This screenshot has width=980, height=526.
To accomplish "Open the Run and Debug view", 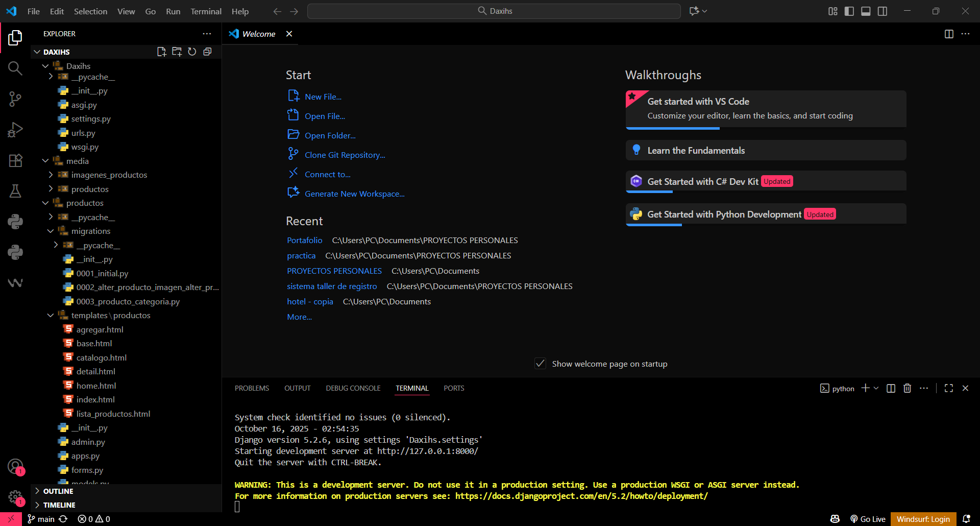I will pyautogui.click(x=15, y=129).
